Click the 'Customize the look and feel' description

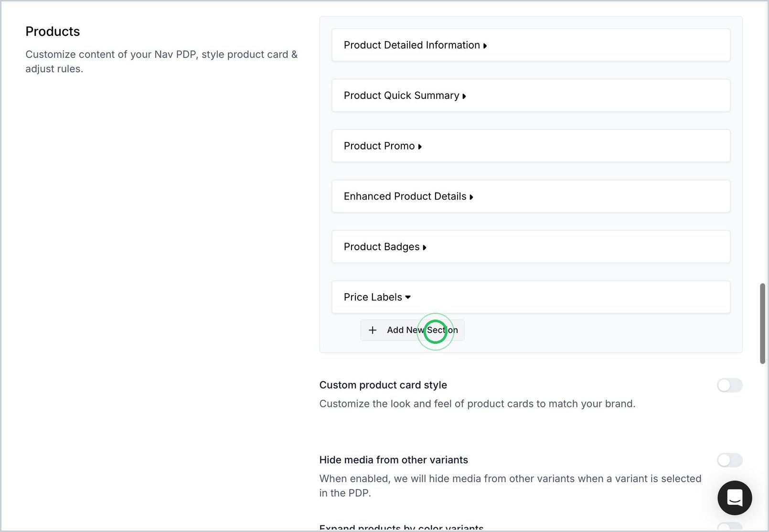pyautogui.click(x=477, y=404)
